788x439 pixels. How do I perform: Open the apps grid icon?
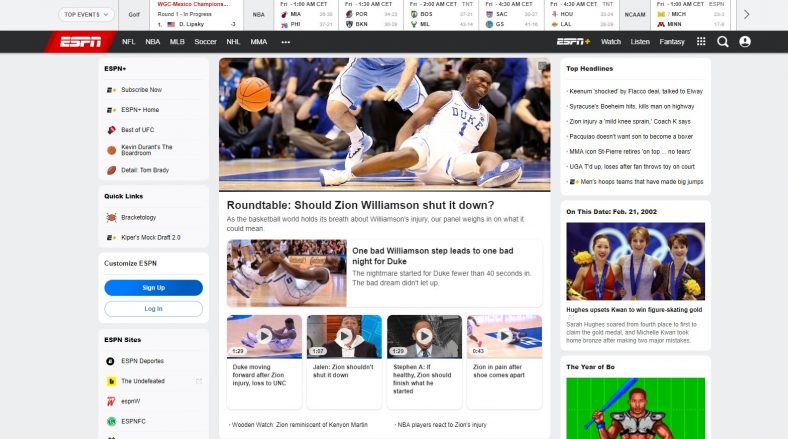[x=701, y=42]
